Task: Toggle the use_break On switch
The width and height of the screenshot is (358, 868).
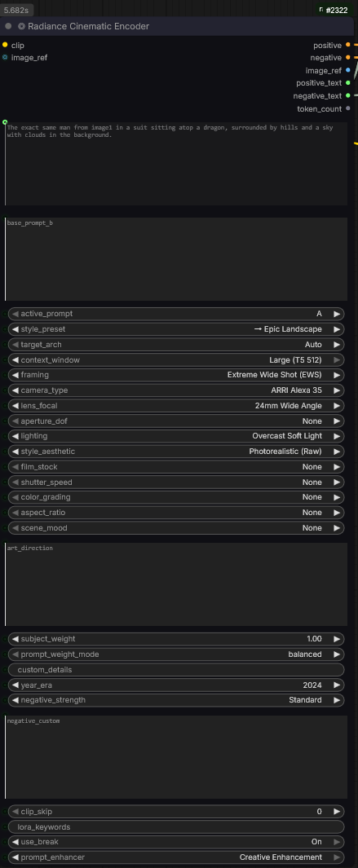Action: click(176, 842)
